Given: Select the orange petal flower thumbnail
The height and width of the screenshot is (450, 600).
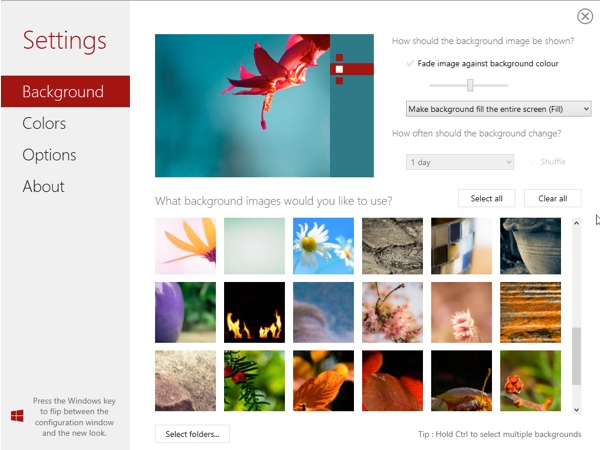Looking at the screenshot, I should (x=185, y=246).
